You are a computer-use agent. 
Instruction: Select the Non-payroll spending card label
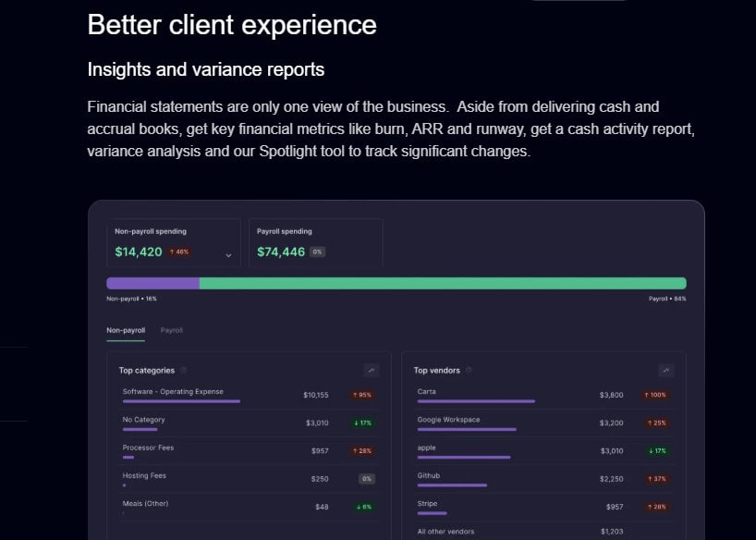coord(151,232)
